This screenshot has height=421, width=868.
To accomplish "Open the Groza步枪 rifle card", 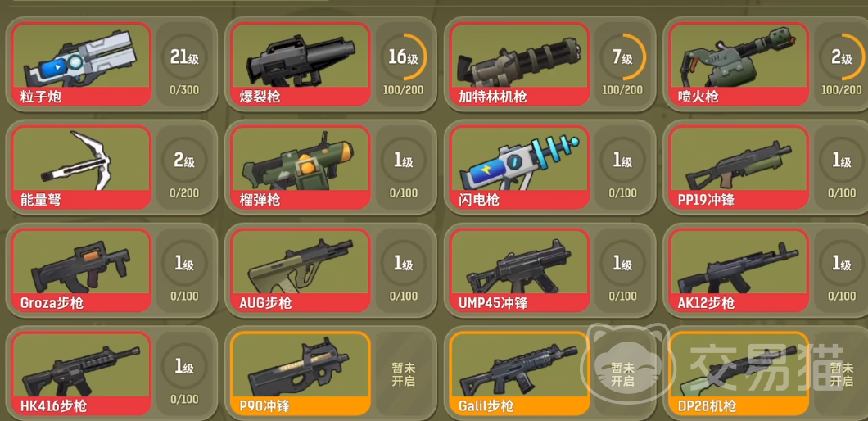I will point(81,270).
